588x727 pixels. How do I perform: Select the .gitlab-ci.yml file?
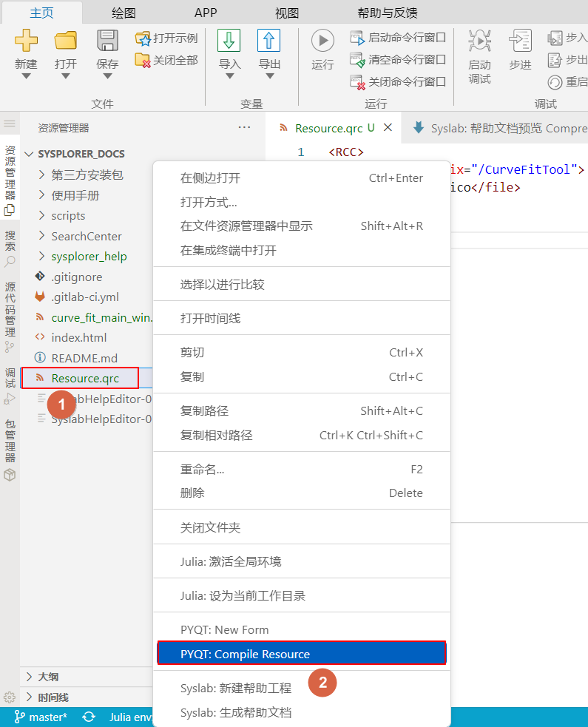[87, 297]
